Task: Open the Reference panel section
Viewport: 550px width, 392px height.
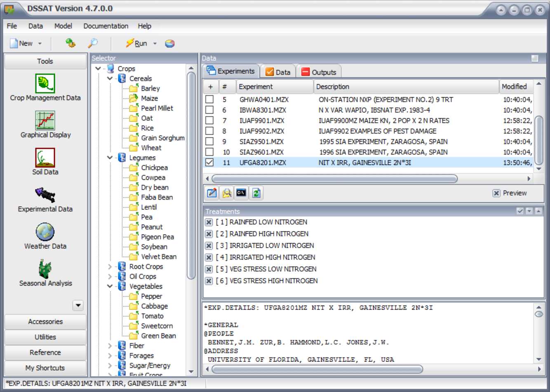Action: tap(45, 352)
